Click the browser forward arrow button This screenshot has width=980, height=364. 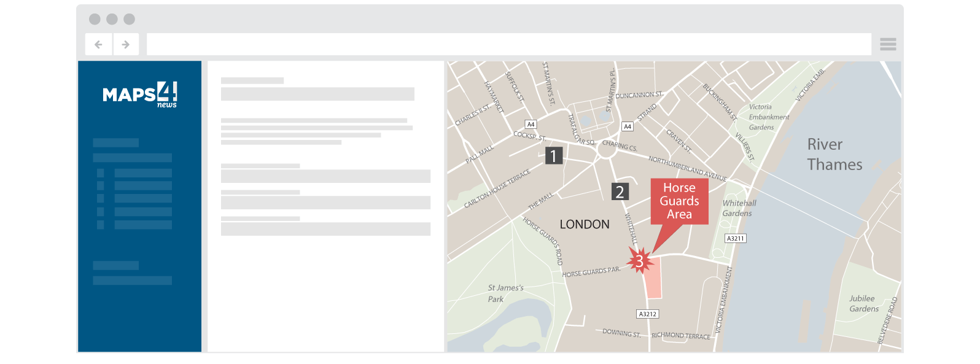point(126,44)
